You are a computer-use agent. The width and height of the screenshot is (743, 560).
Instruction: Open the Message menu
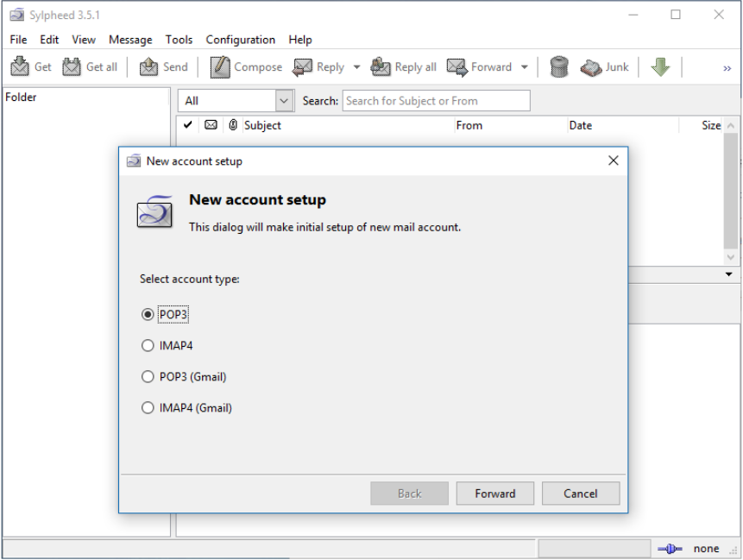(130, 40)
